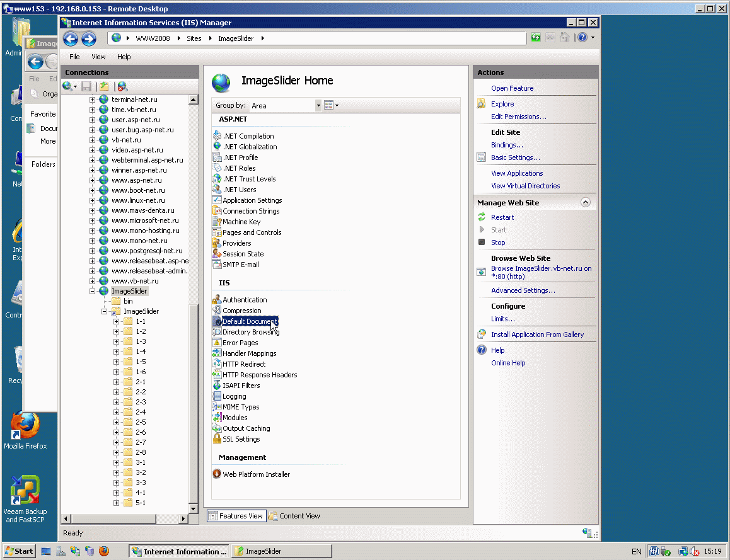Open the SMTP E-mail feature
This screenshot has width=730, height=560.
coord(236,264)
